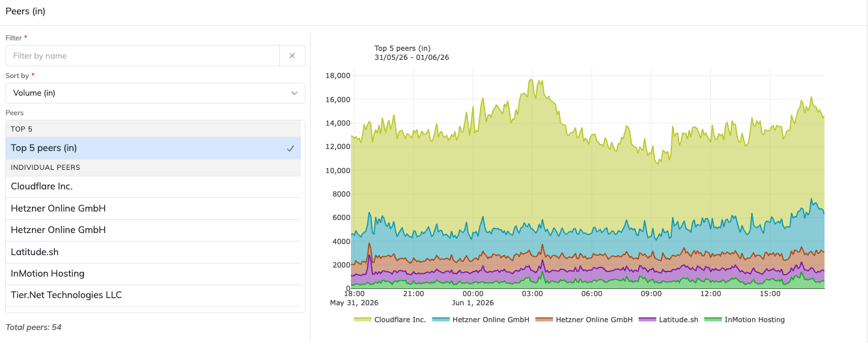868x343 pixels.
Task: Choose first Hetzner Online GmbH peer
Action: point(153,208)
